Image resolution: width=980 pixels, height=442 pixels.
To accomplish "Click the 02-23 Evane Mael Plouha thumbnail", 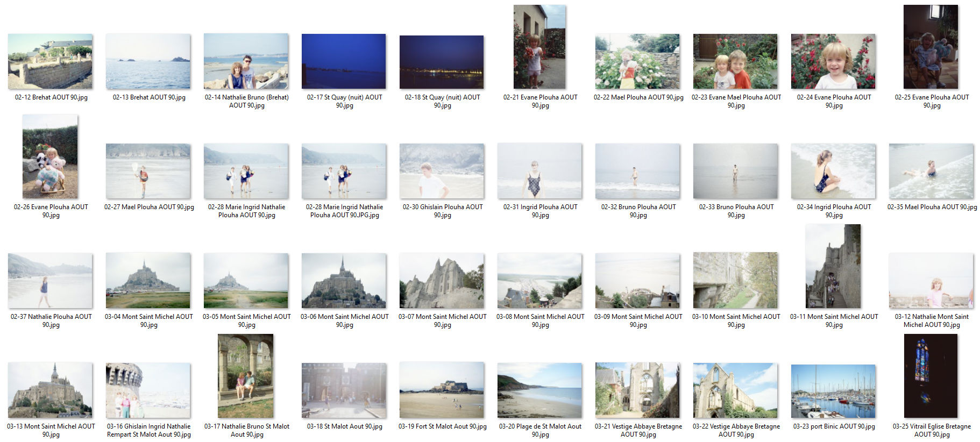I will point(735,61).
